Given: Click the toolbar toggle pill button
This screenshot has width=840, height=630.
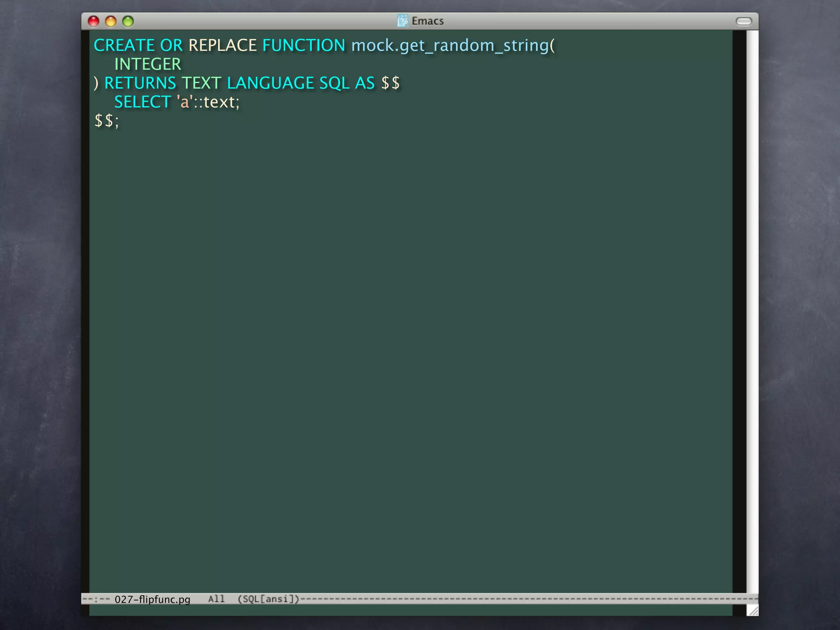Looking at the screenshot, I should 744,21.
